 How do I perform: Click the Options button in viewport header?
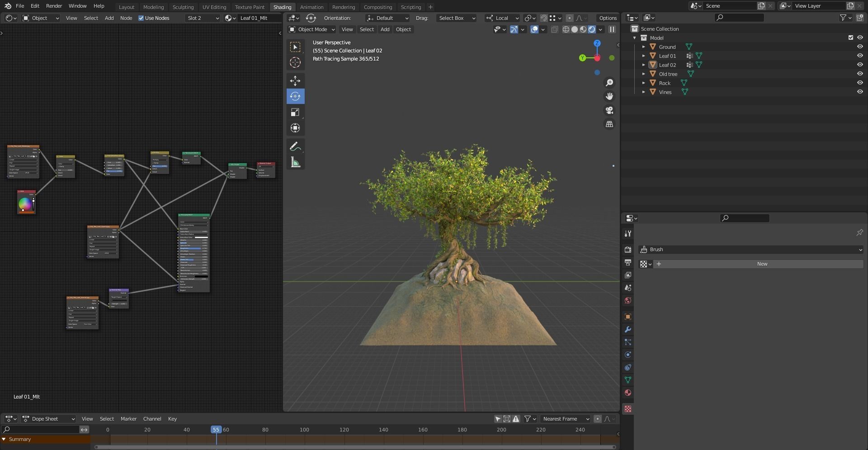608,18
